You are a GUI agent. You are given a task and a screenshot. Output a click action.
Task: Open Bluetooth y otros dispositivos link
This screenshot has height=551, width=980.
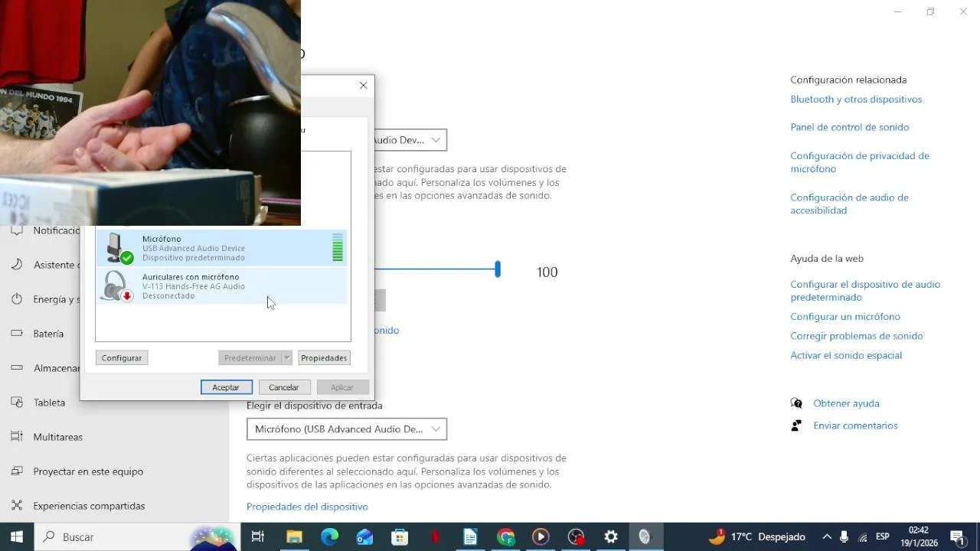coord(856,99)
